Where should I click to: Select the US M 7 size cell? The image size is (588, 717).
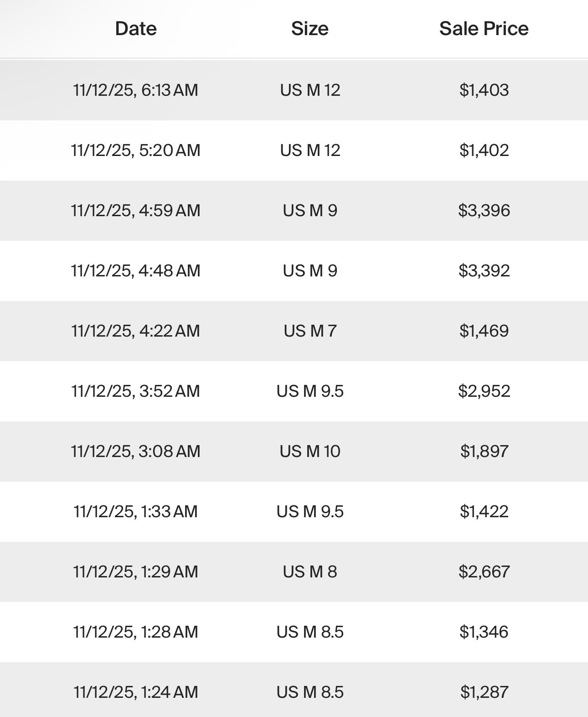[310, 331]
